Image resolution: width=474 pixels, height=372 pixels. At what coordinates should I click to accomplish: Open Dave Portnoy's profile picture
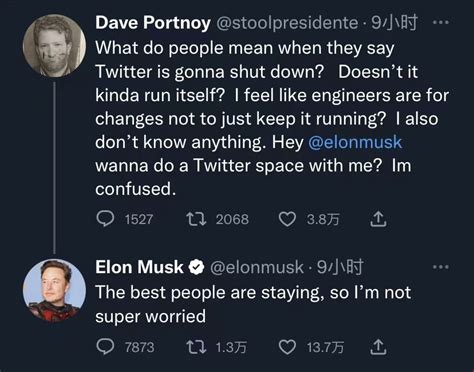pos(54,46)
